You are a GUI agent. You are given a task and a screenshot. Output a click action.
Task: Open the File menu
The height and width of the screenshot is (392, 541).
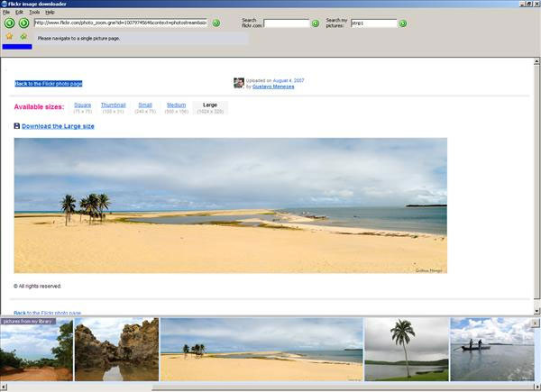coord(6,12)
